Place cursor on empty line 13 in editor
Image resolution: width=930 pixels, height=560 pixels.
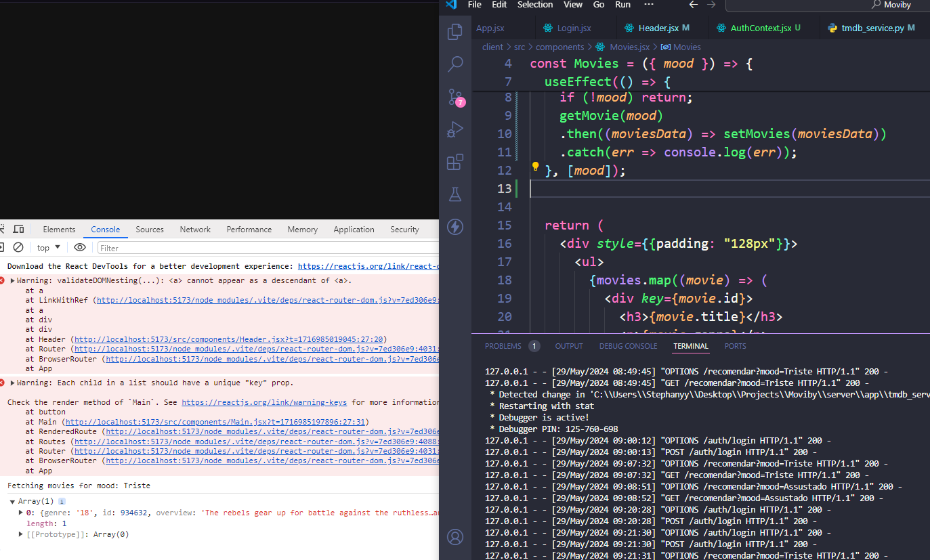728,188
